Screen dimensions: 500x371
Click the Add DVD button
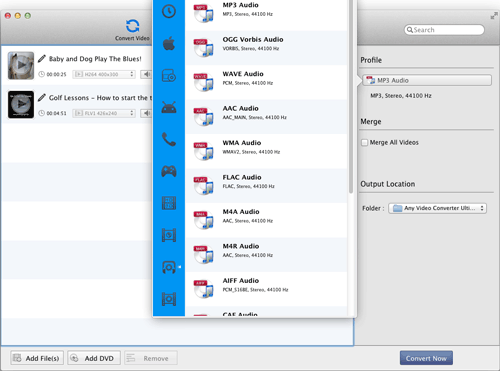94,358
